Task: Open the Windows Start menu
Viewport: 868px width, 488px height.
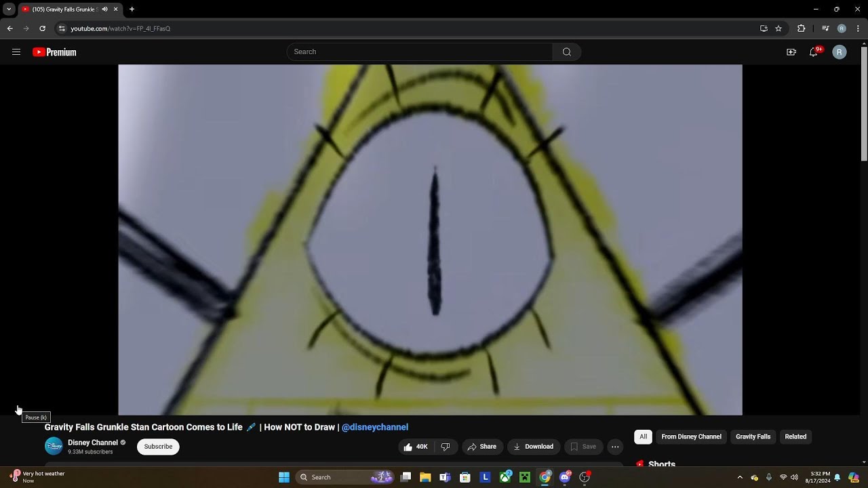Action: coord(284,477)
